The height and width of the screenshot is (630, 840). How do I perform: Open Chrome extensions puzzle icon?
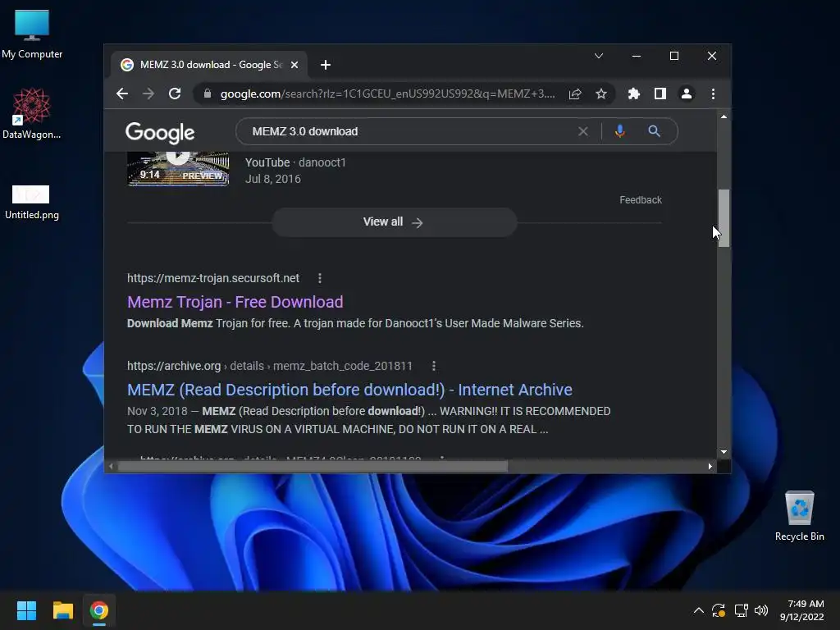click(634, 94)
